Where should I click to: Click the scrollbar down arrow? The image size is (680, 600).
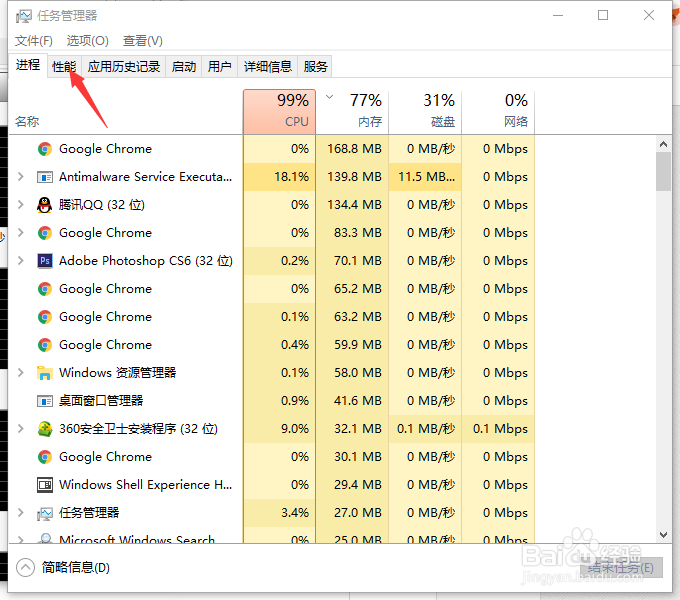[663, 535]
